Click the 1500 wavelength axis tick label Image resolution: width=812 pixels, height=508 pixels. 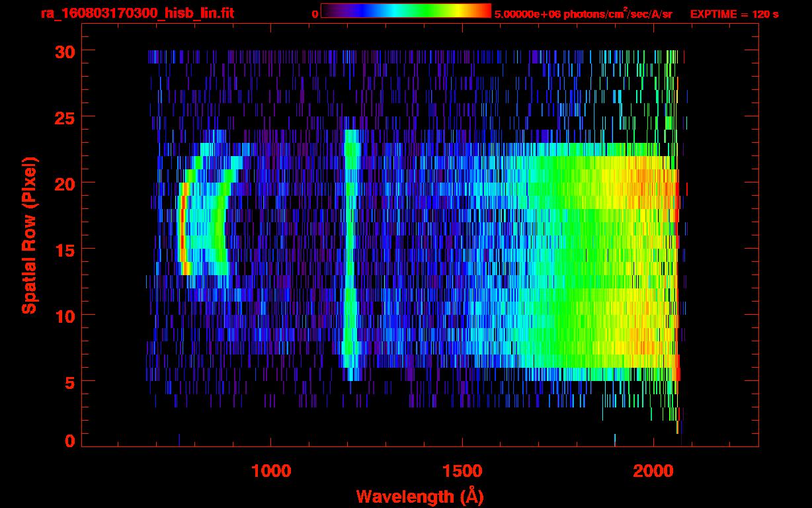(x=462, y=471)
